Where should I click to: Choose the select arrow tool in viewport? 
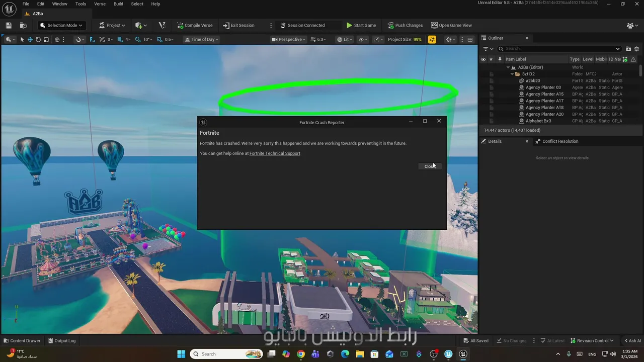22,39
